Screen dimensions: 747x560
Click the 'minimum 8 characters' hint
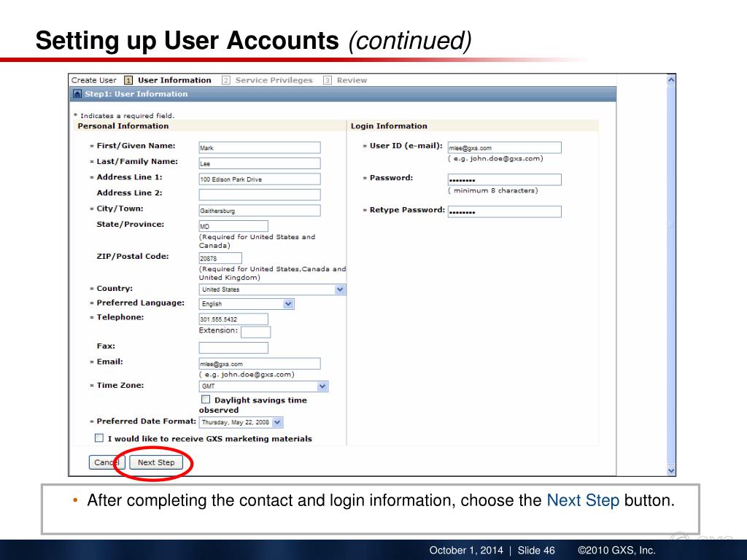pos(493,190)
